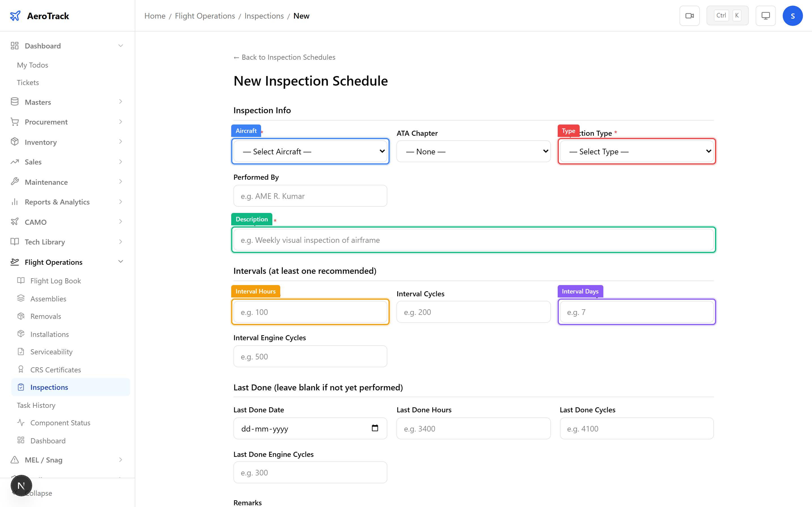Open the Select Aircraft dropdown

(x=310, y=152)
